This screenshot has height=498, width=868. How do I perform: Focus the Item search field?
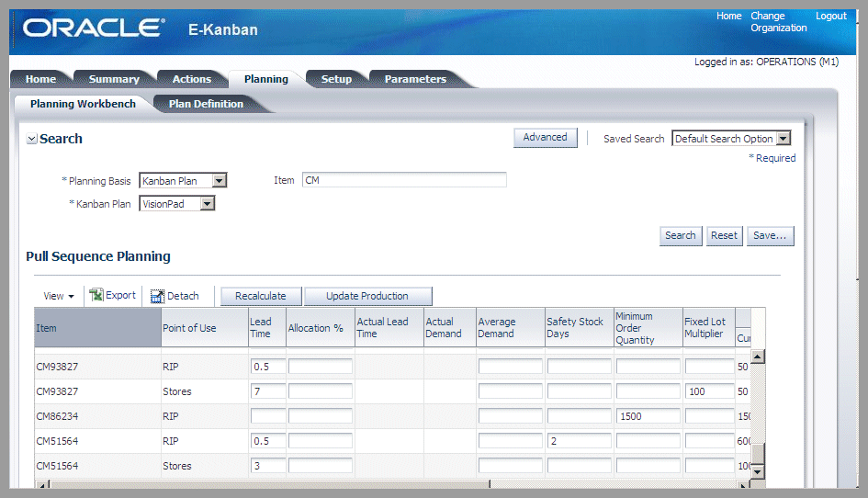(404, 180)
